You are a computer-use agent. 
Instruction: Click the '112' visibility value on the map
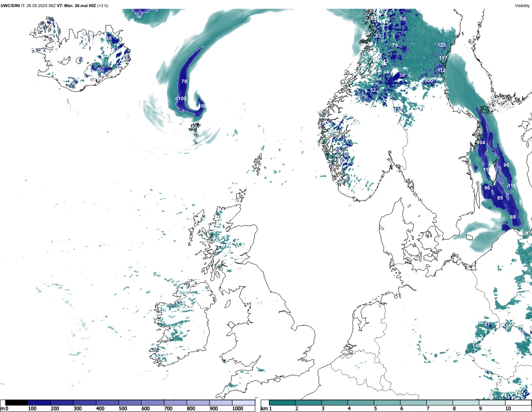pyautogui.click(x=441, y=70)
